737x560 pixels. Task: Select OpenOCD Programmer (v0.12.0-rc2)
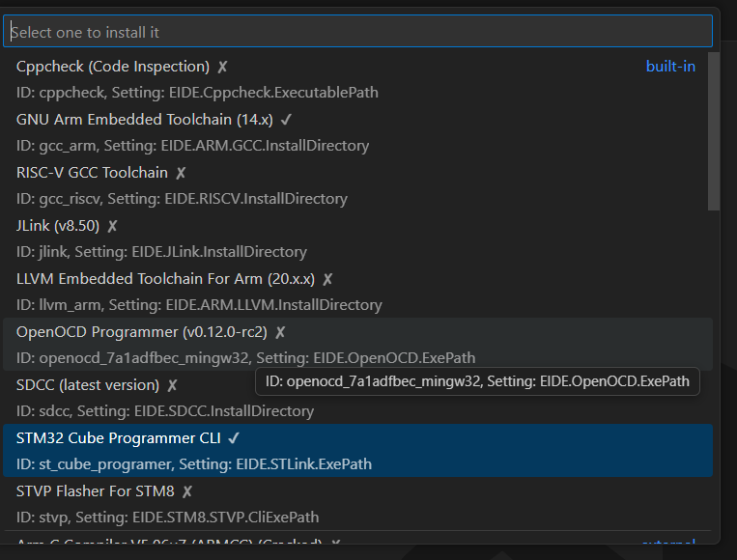357,345
